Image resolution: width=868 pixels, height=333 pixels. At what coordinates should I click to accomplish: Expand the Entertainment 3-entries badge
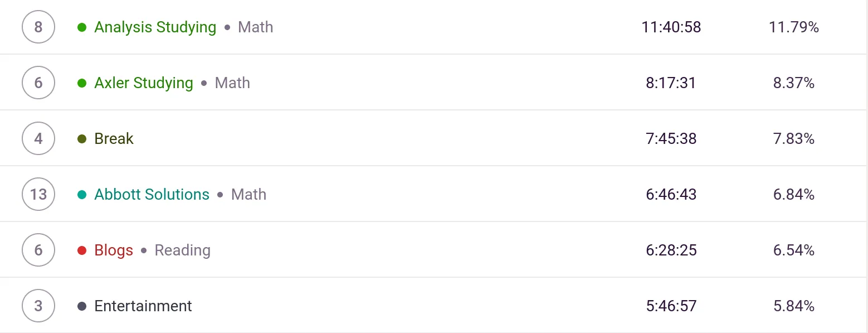(38, 306)
